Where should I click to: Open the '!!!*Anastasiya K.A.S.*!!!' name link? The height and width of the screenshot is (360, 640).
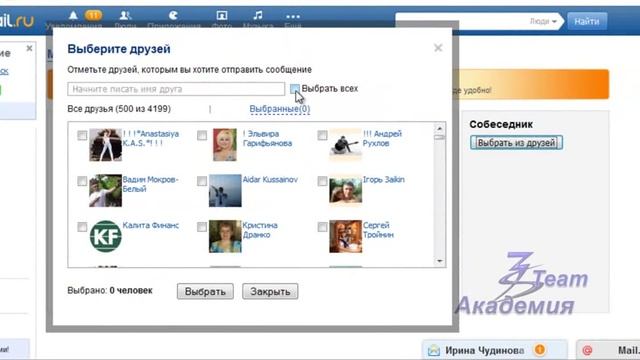pos(151,138)
